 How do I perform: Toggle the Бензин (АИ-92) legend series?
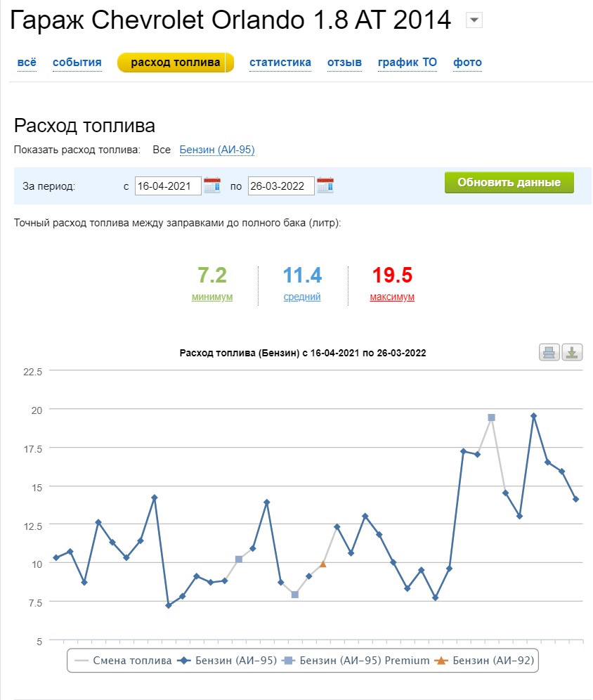click(x=486, y=661)
